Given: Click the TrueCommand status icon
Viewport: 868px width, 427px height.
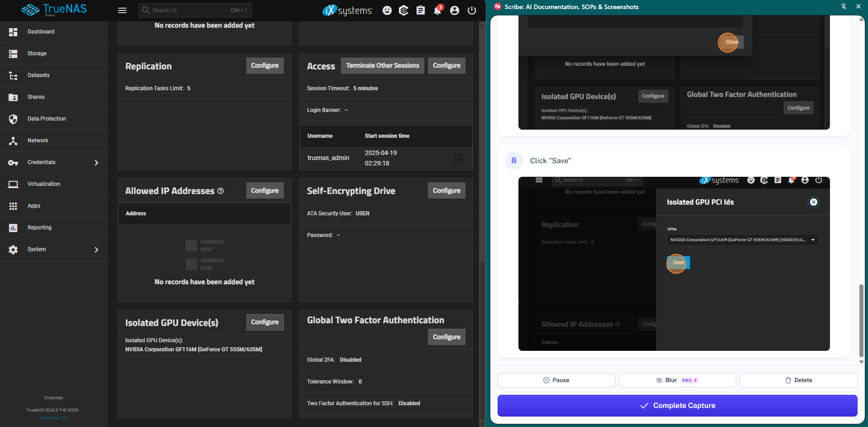Looking at the screenshot, I should [x=403, y=10].
